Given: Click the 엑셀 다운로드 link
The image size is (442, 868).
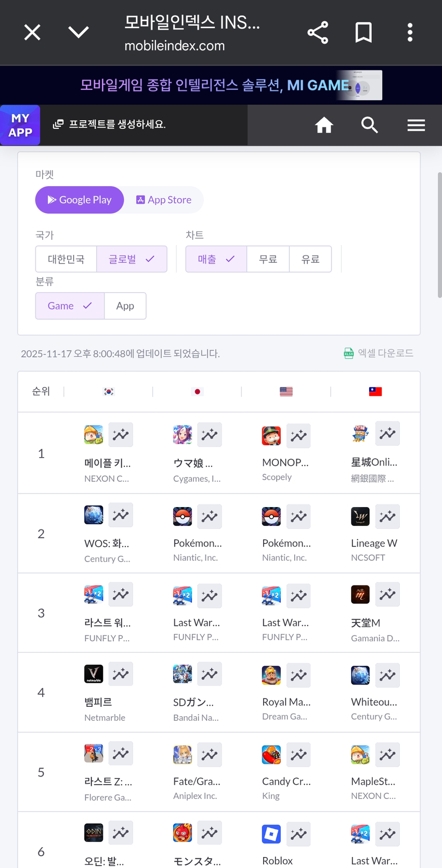Looking at the screenshot, I should point(379,353).
